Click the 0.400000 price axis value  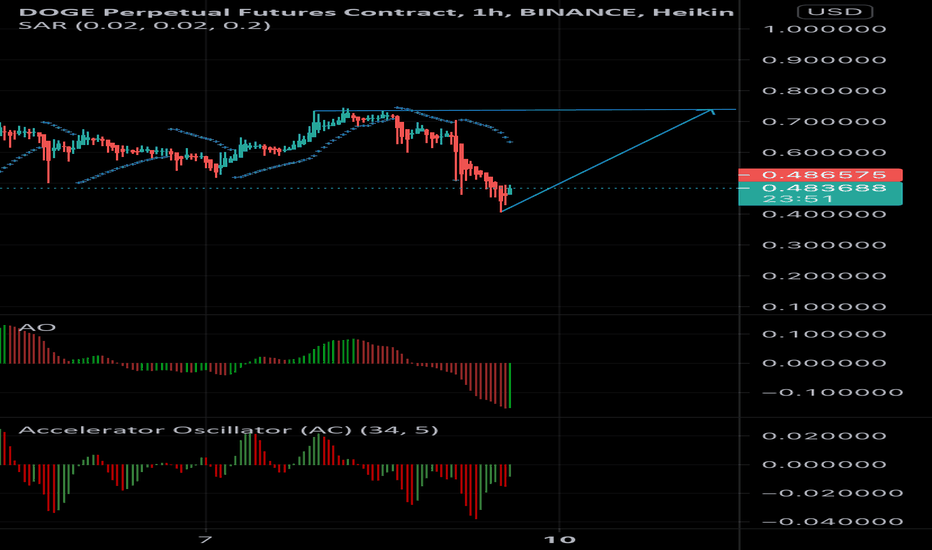tap(824, 214)
